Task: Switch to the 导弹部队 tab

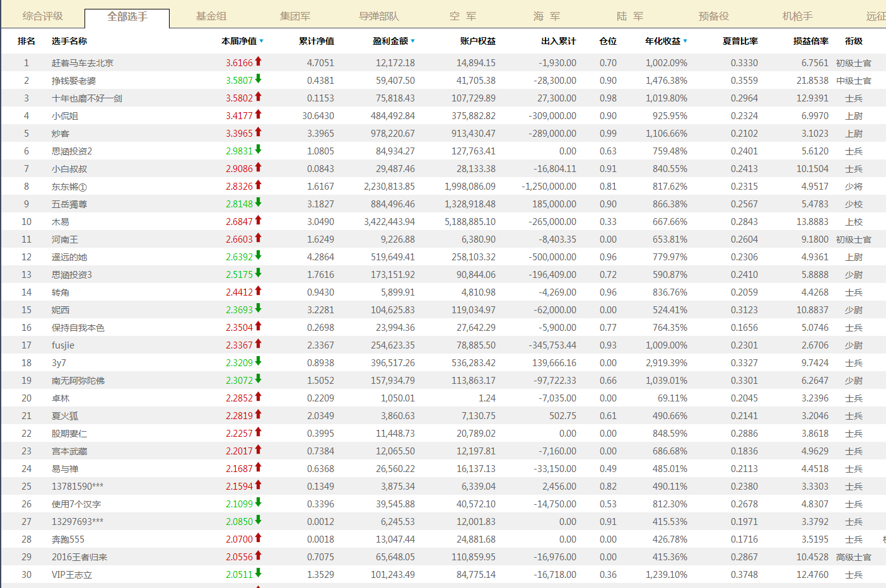Action: (x=379, y=16)
